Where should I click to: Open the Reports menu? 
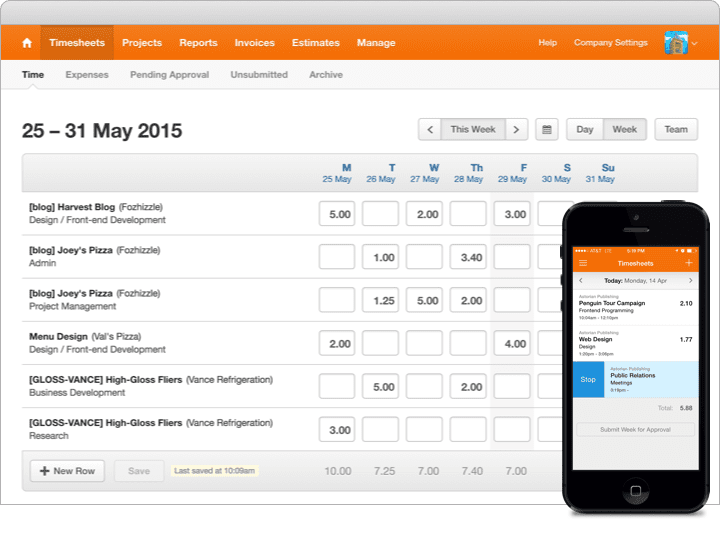[x=198, y=43]
